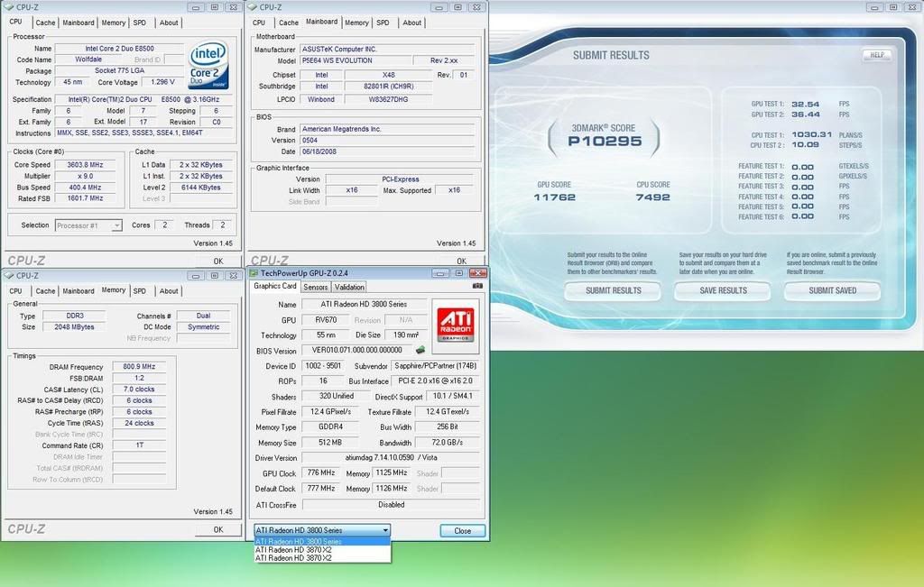Click title bar icon of CPU-Z Processor window

tap(8, 7)
